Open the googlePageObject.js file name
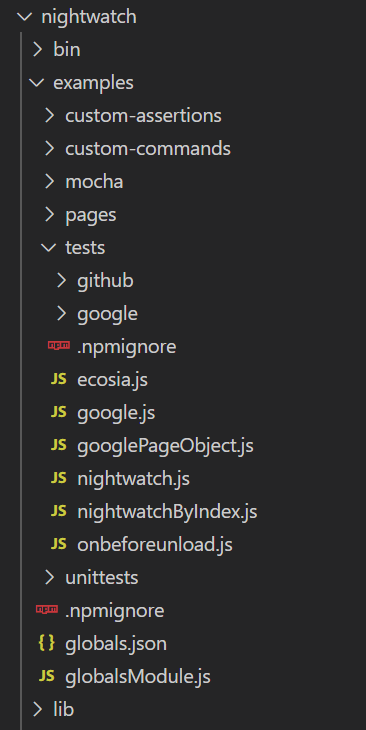Viewport: 366px width, 730px height. pyautogui.click(x=166, y=446)
